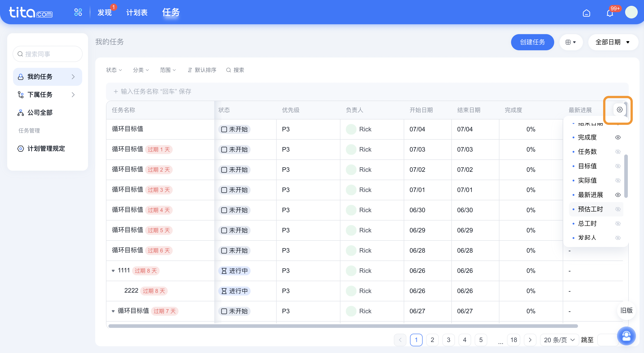Open the 状态 filter dropdown
Viewport: 644px width, 353px height.
click(x=114, y=70)
